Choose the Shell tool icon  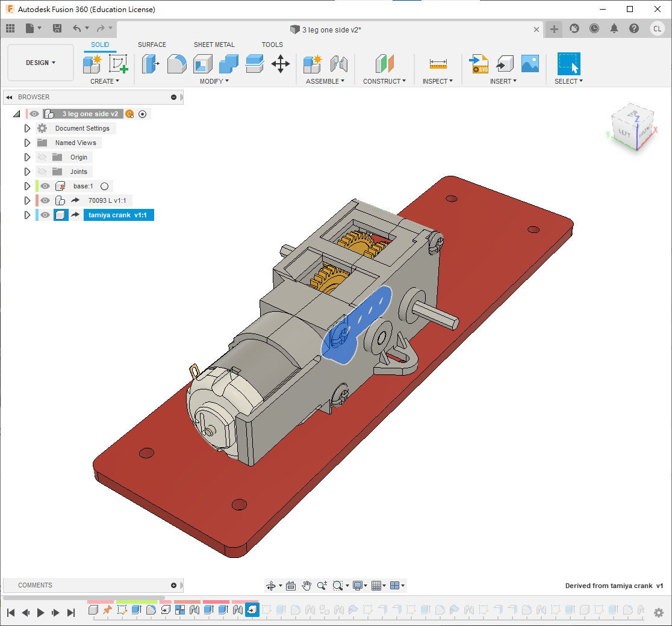pos(202,64)
